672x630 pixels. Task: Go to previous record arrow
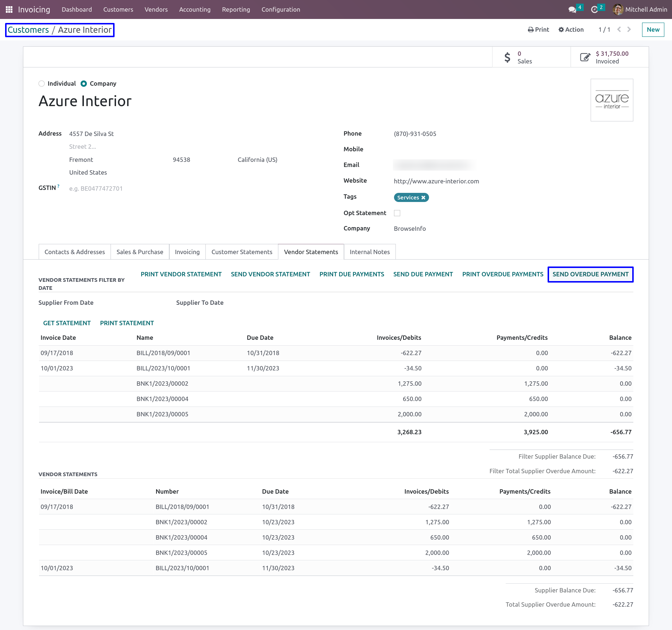(619, 30)
